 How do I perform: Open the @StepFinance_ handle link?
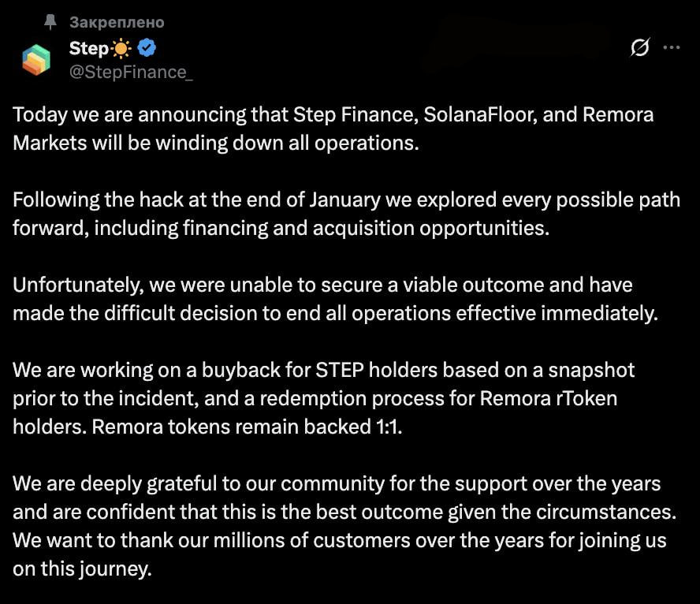point(131,73)
